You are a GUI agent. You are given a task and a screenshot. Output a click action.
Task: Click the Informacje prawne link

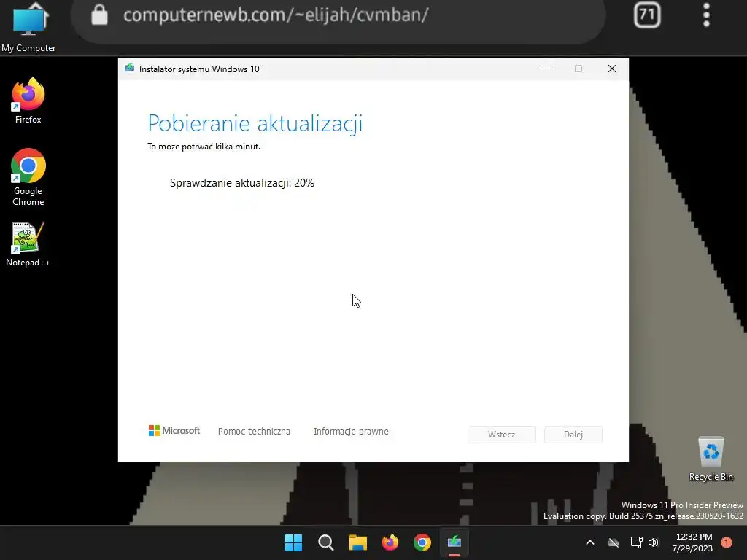[x=351, y=432]
